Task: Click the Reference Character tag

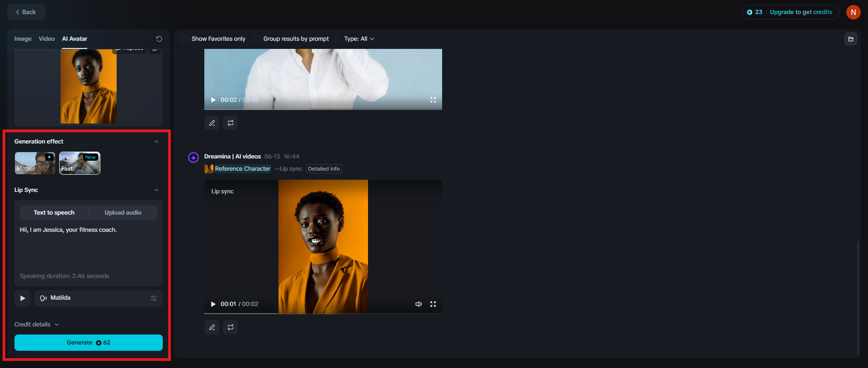Action: (238, 169)
